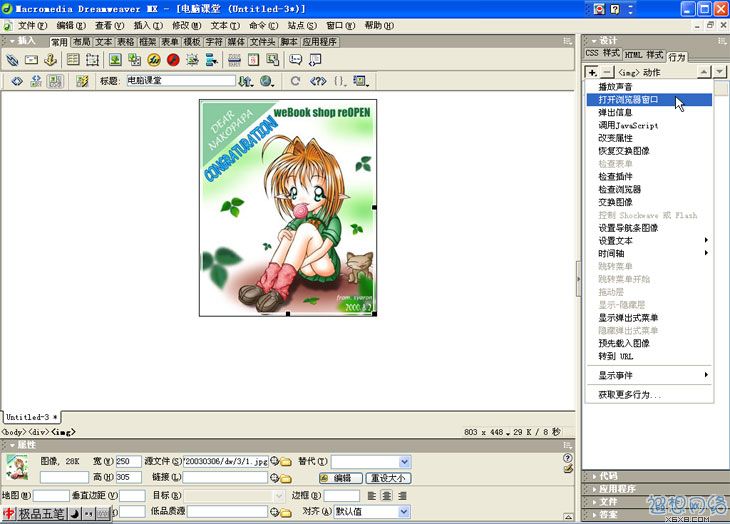Image resolution: width=730 pixels, height=524 pixels.
Task: Switch to the CSS 样式 tab
Action: tap(603, 54)
